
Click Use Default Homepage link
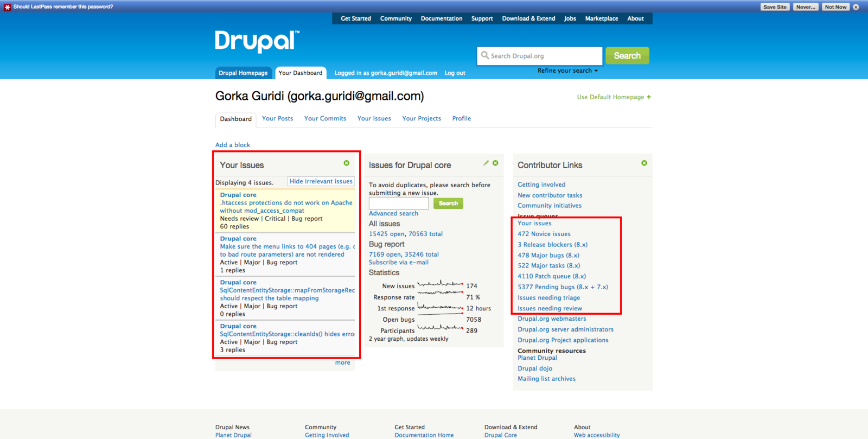(x=610, y=97)
